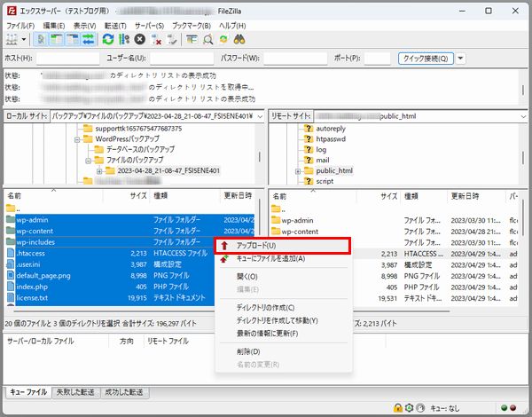The height and width of the screenshot is (417, 532).
Task: Switch to 成功した転送 tab
Action: point(124,392)
